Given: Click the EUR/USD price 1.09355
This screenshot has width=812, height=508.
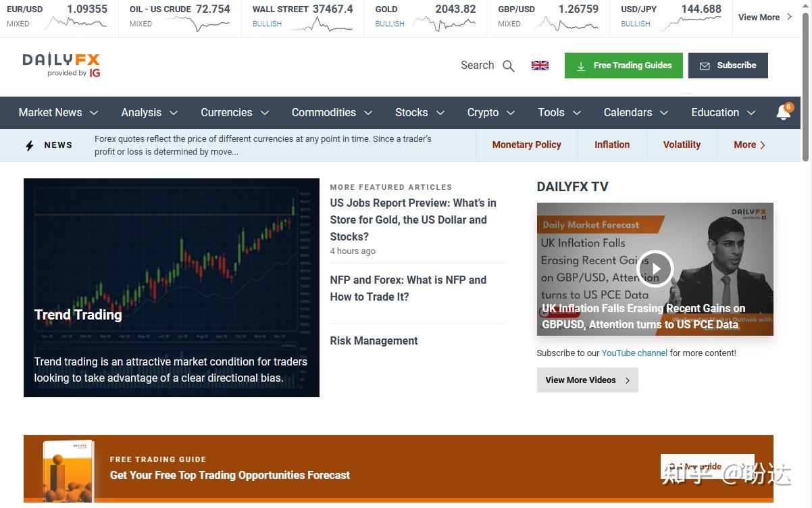Looking at the screenshot, I should (86, 9).
